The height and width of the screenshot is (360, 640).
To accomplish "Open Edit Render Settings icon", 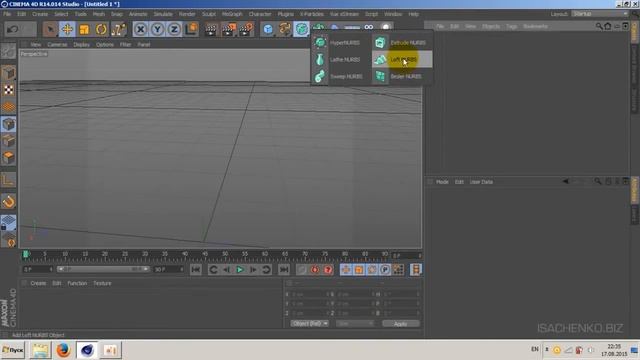I will [246, 29].
